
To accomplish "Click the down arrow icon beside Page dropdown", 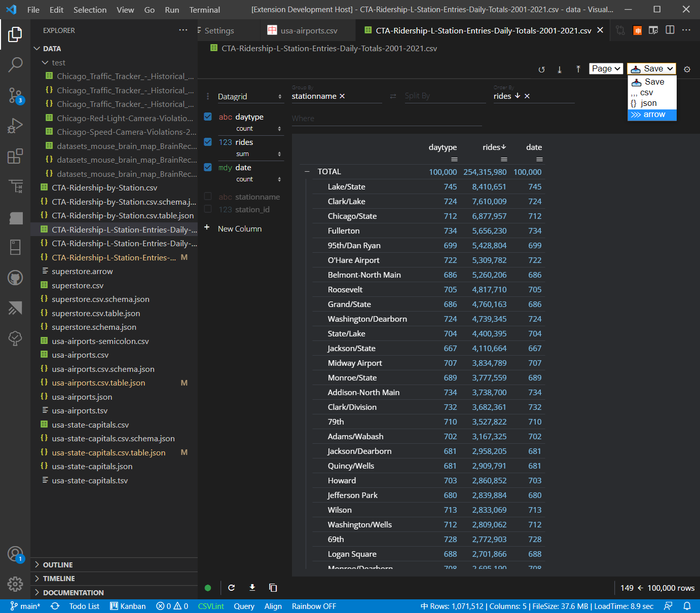I will click(560, 69).
